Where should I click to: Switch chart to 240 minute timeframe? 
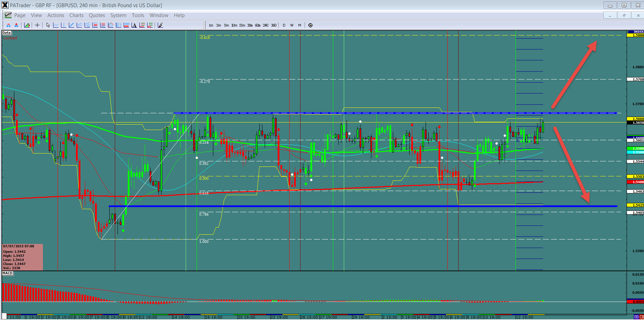(x=265, y=25)
